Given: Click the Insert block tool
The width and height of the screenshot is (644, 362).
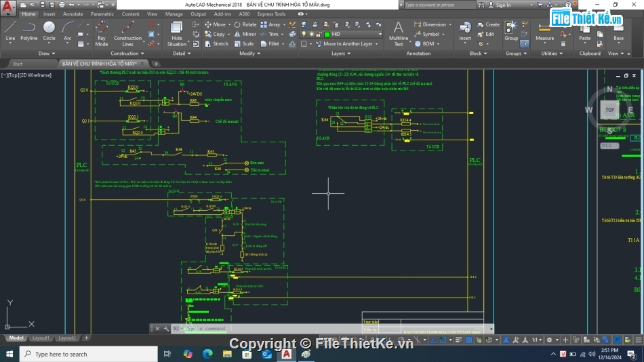Looking at the screenshot, I should (465, 32).
